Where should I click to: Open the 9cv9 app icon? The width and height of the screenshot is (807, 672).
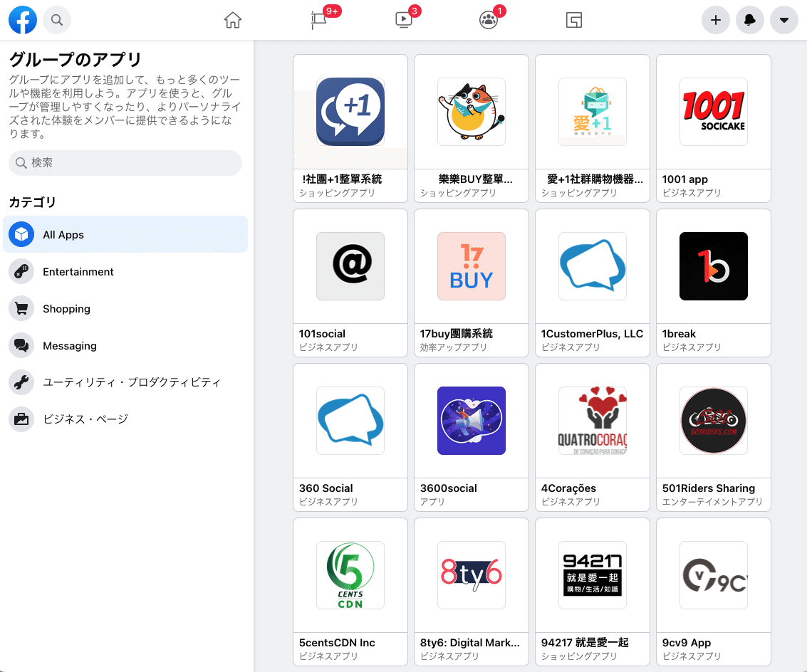[x=713, y=575]
